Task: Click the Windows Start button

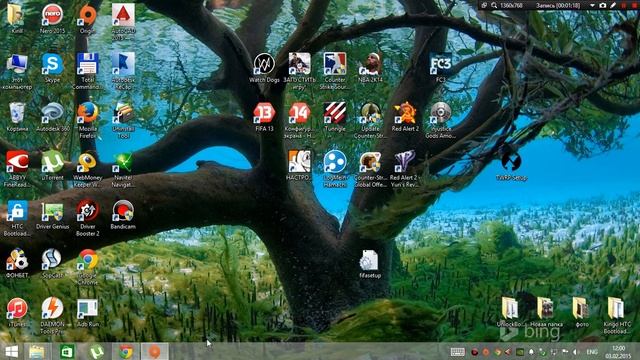Action: (11, 351)
